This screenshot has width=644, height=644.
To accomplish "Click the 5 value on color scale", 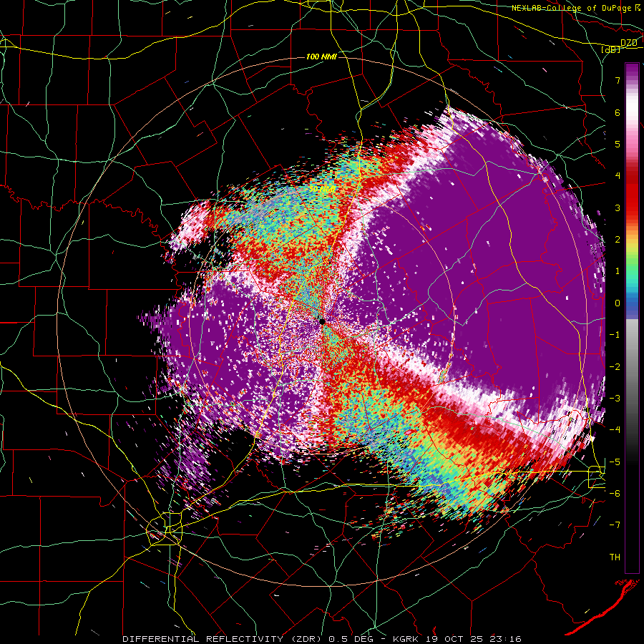I will click(x=618, y=144).
